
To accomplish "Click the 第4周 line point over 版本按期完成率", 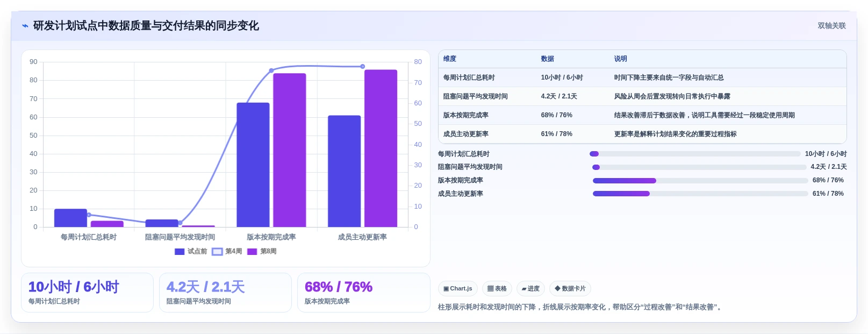I will (x=271, y=70).
